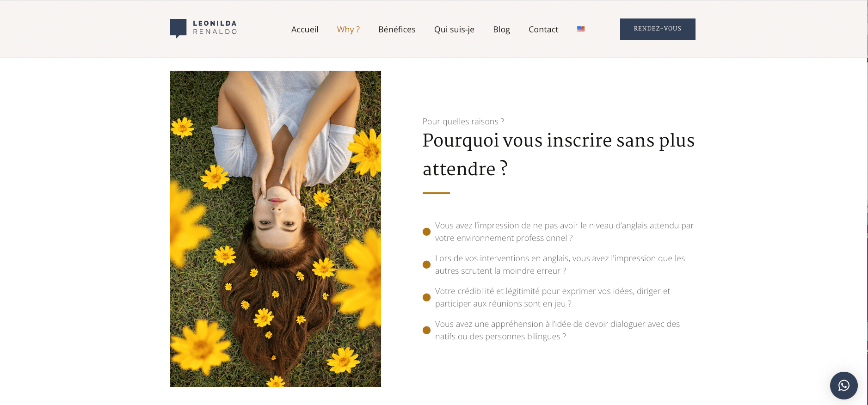Open the Blog menu link
This screenshot has width=868, height=405.
[x=501, y=29]
